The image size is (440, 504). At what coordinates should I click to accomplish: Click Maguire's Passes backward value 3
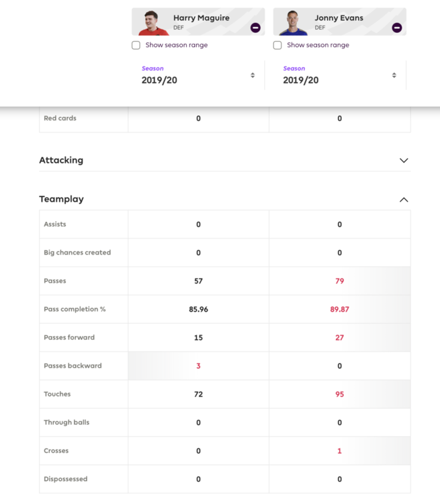coord(198,366)
